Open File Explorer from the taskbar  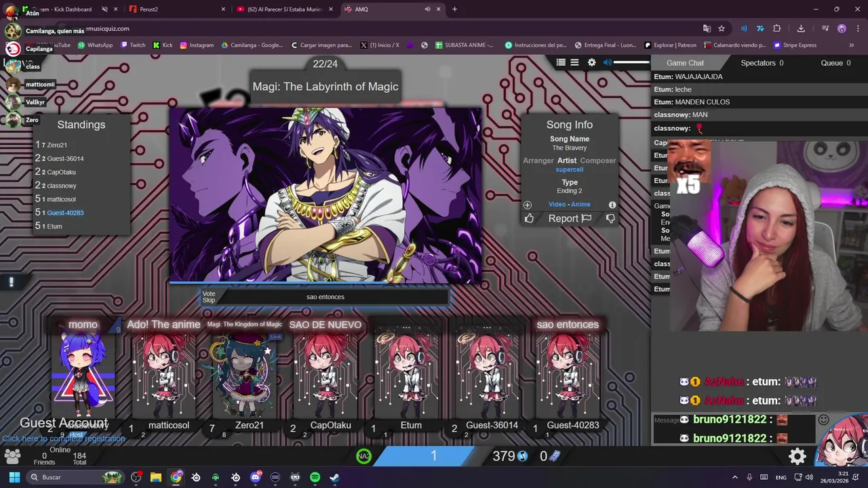click(155, 477)
